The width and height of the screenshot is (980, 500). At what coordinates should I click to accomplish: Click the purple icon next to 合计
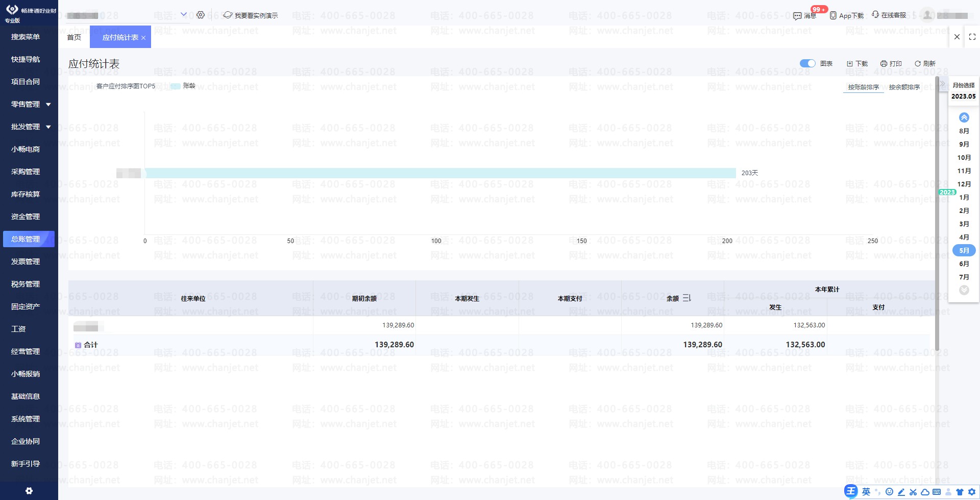click(x=78, y=345)
